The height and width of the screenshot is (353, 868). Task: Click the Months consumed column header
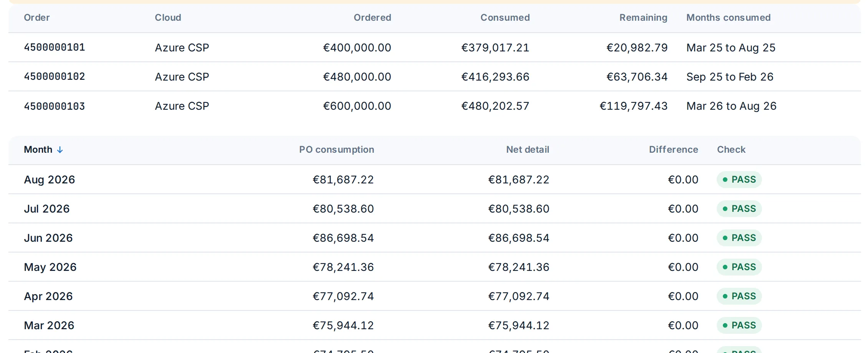(x=728, y=18)
